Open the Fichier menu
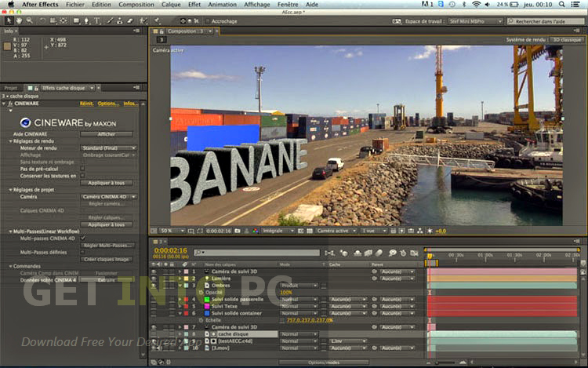The height and width of the screenshot is (368, 588). [75, 5]
